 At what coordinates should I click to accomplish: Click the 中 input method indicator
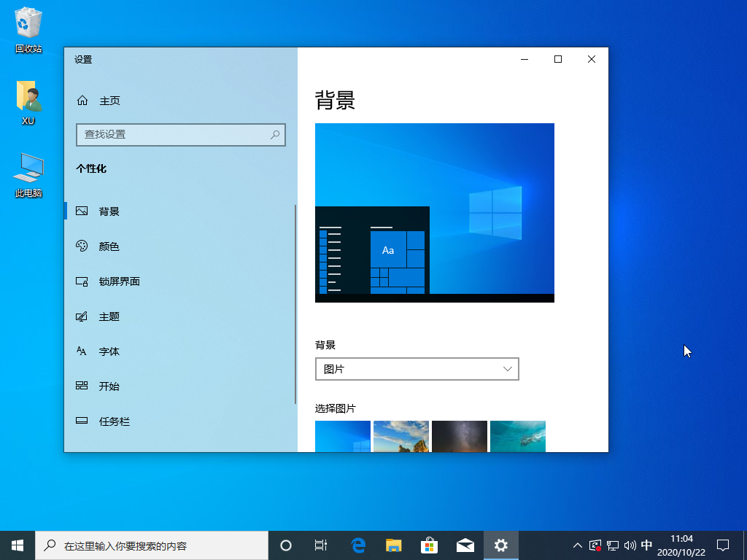click(x=646, y=545)
